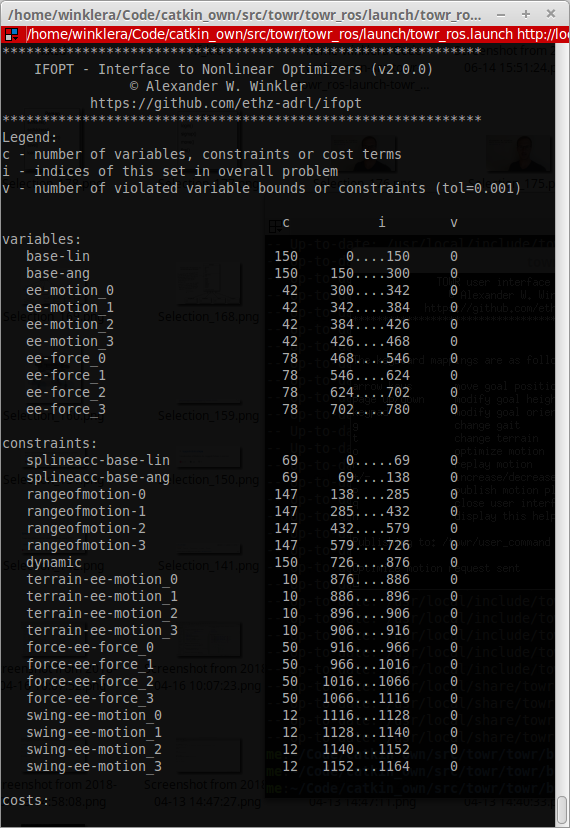Click the https://github.com/ethz-adrl/ifopt URL
Viewport: 570px width, 828px height.
click(x=226, y=103)
